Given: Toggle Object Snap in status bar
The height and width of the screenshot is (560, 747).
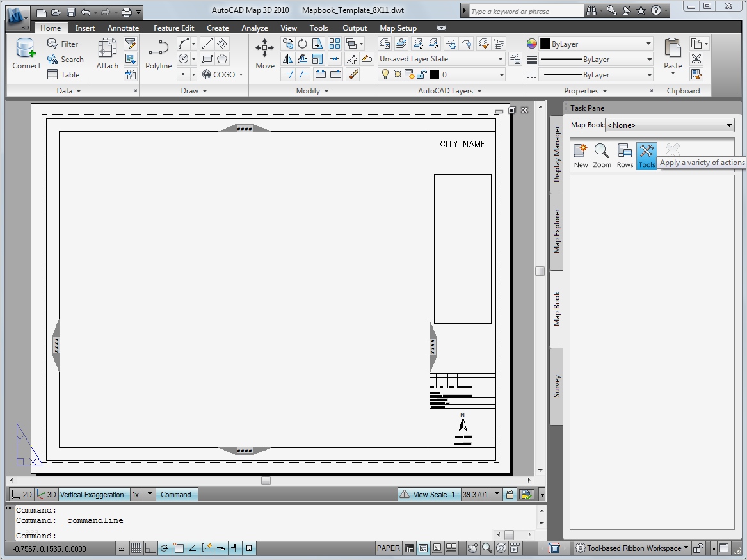Looking at the screenshot, I should [179, 548].
